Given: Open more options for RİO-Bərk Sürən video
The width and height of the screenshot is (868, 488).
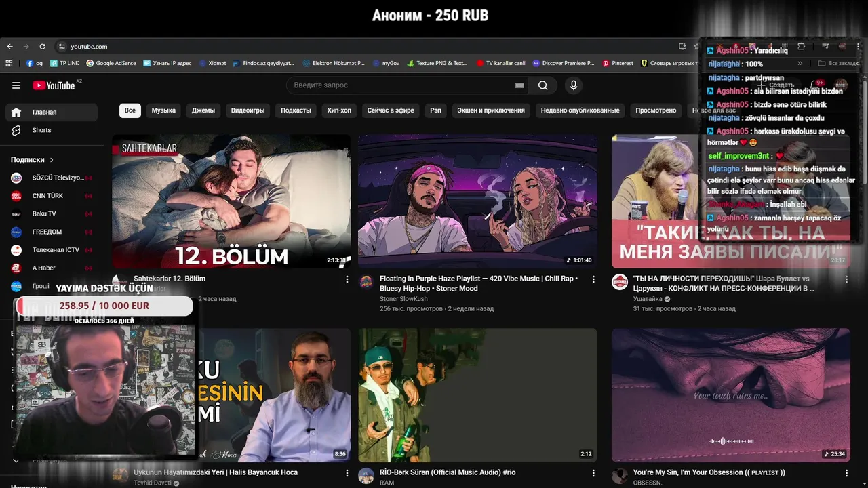Looking at the screenshot, I should [x=593, y=473].
